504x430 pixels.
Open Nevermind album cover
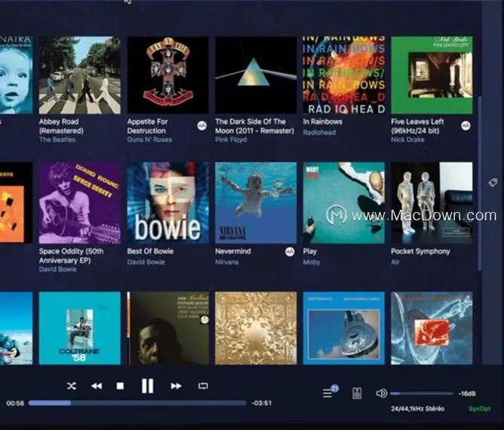(x=256, y=203)
